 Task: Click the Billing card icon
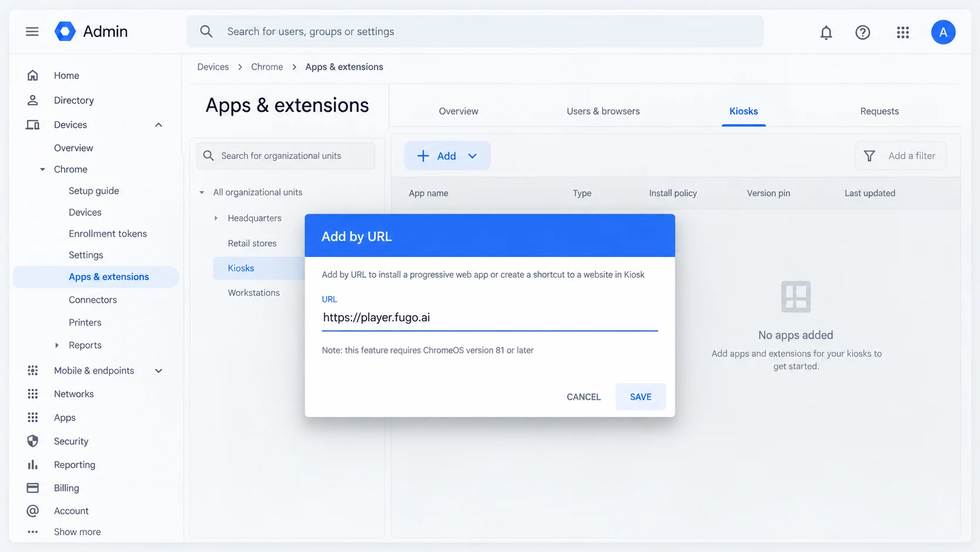33,488
